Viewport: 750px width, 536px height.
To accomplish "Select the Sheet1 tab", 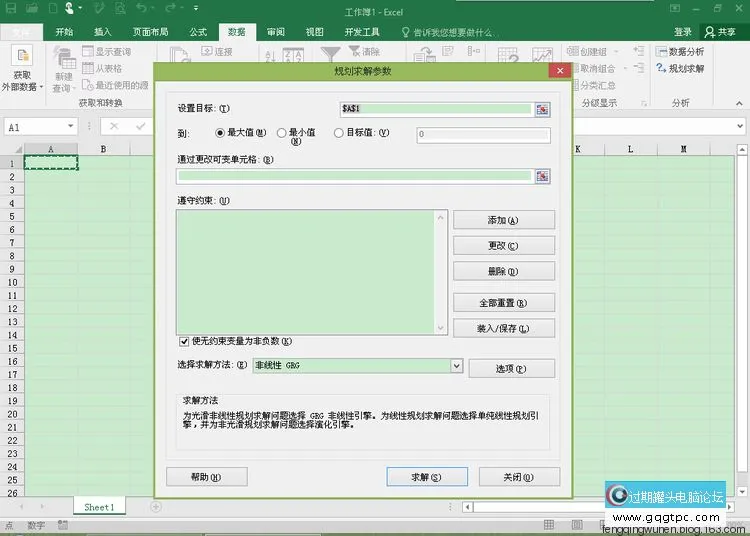I will coord(99,507).
